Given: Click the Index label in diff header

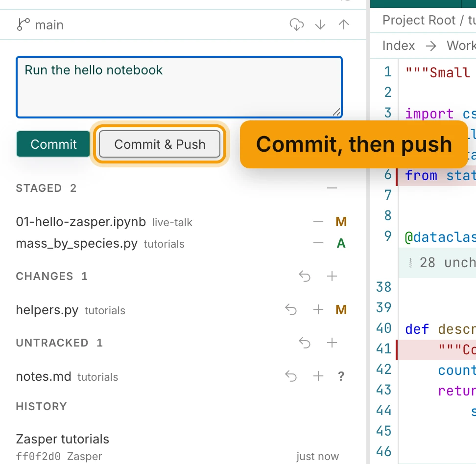Looking at the screenshot, I should coord(398,46).
